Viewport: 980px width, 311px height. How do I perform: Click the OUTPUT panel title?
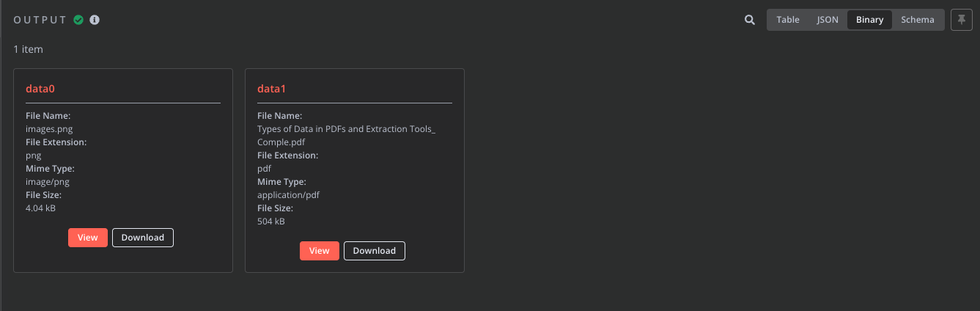pyautogui.click(x=40, y=20)
